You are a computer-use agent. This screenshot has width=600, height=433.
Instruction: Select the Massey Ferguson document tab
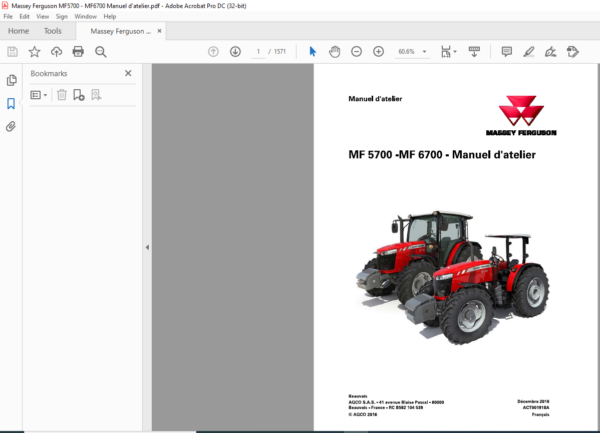pyautogui.click(x=121, y=31)
